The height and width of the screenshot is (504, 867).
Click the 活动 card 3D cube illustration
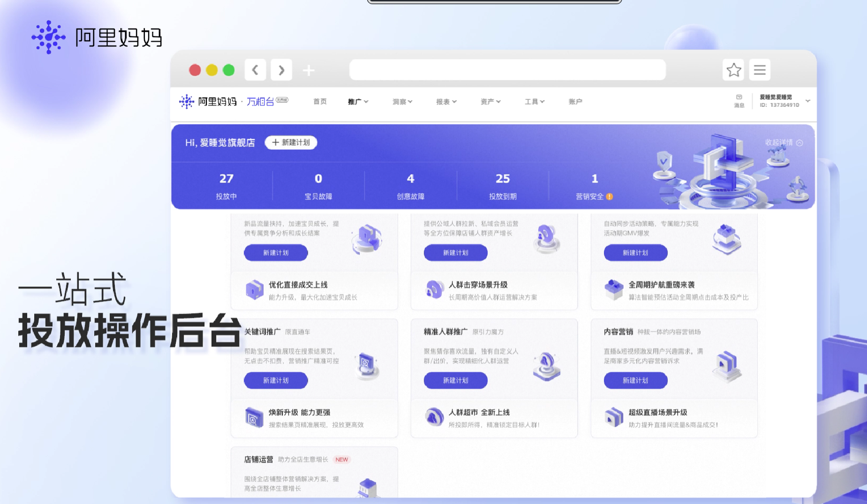(x=726, y=239)
